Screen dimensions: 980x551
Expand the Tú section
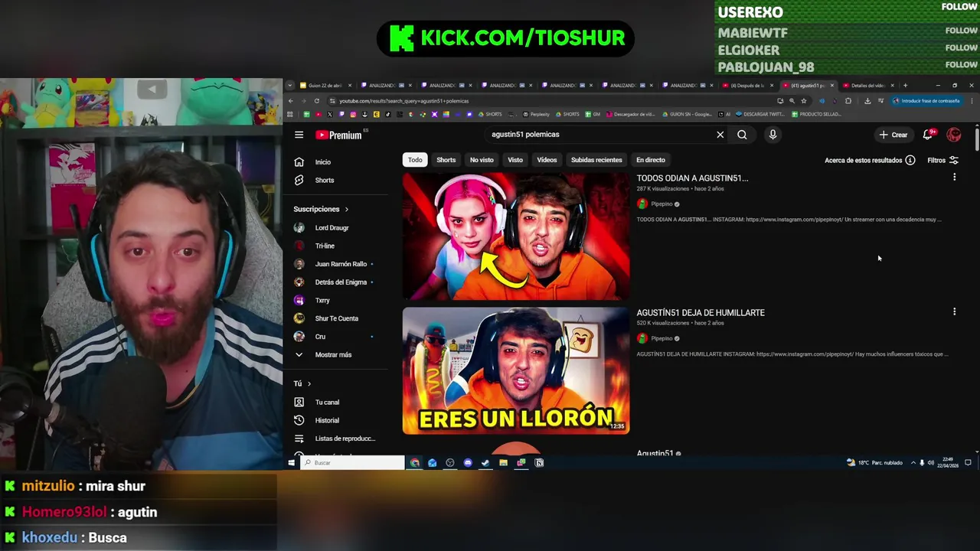click(x=302, y=383)
